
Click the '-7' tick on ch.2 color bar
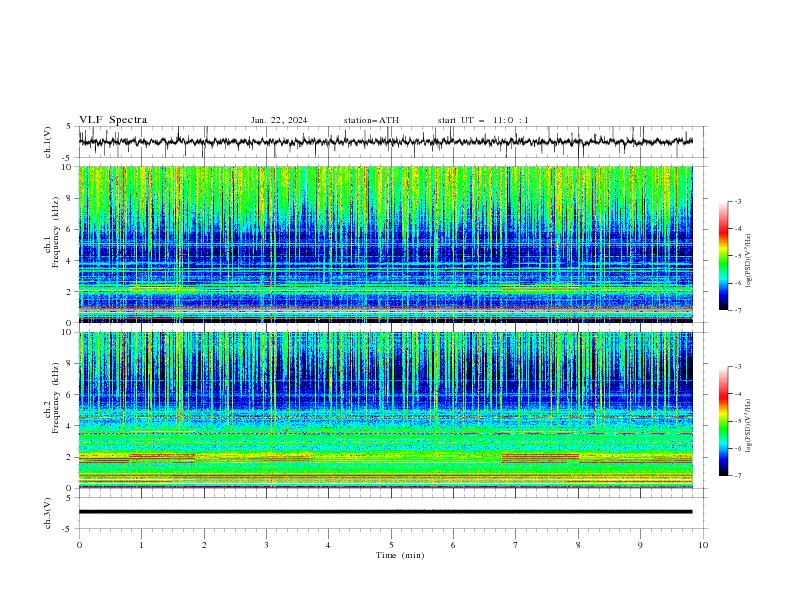(x=737, y=475)
